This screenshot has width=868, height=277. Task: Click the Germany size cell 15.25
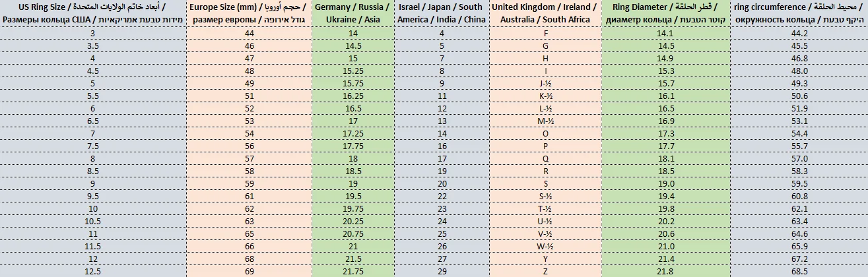point(352,71)
